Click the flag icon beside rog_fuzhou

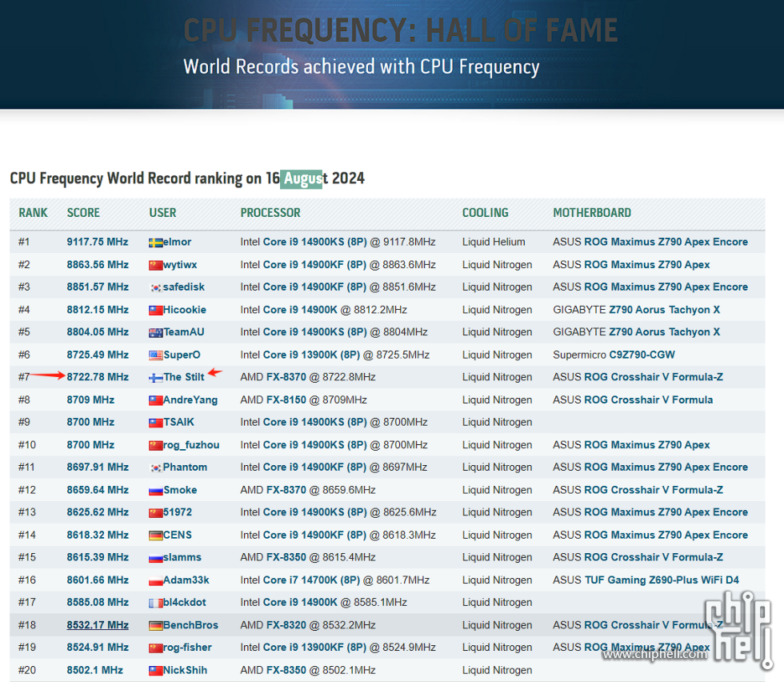pyautogui.click(x=155, y=445)
